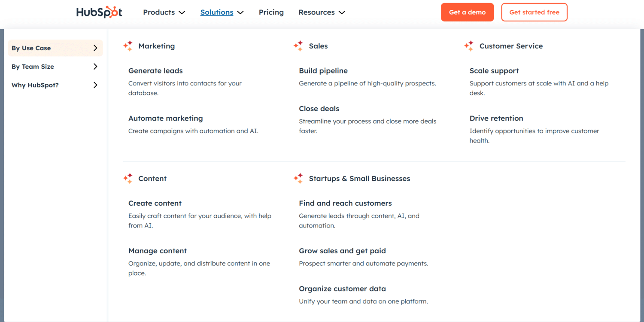Click the Why HubSpot? chevron arrow
The image size is (644, 322).
point(95,85)
